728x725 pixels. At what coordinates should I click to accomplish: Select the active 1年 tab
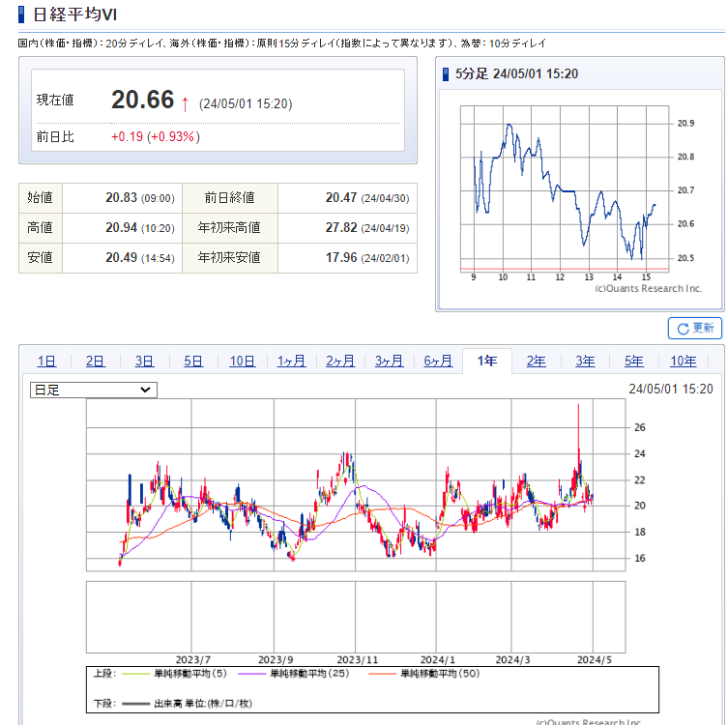tap(487, 362)
